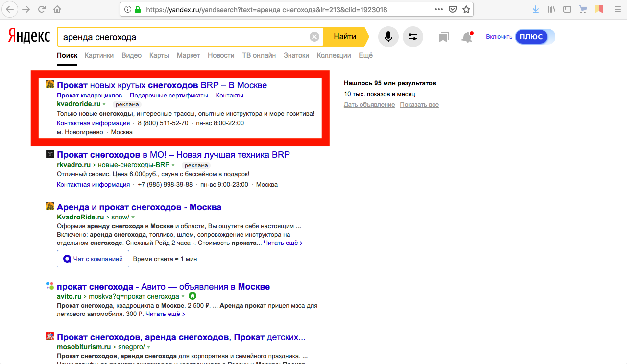
Task: Open the Ещё tab menu
Action: pos(365,55)
